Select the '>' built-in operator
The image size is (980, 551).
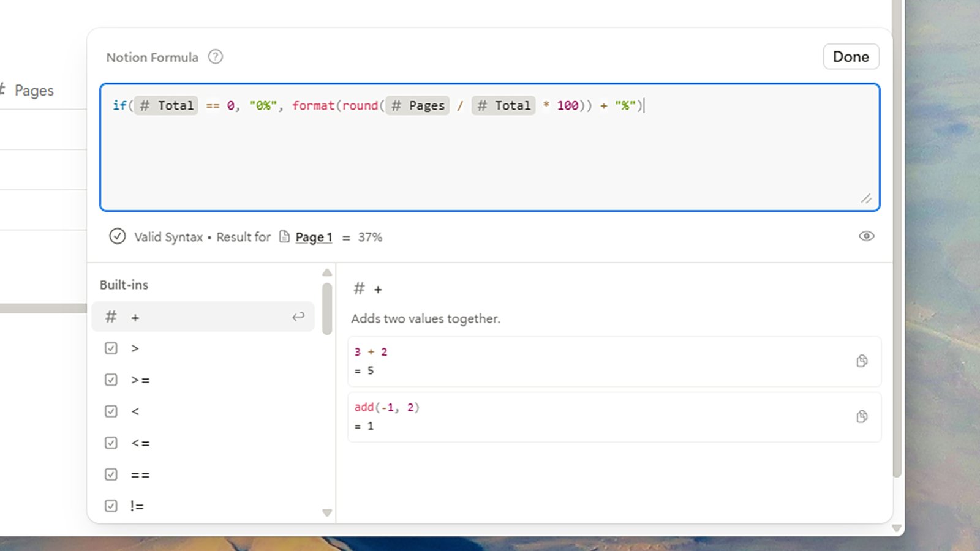[x=203, y=348]
